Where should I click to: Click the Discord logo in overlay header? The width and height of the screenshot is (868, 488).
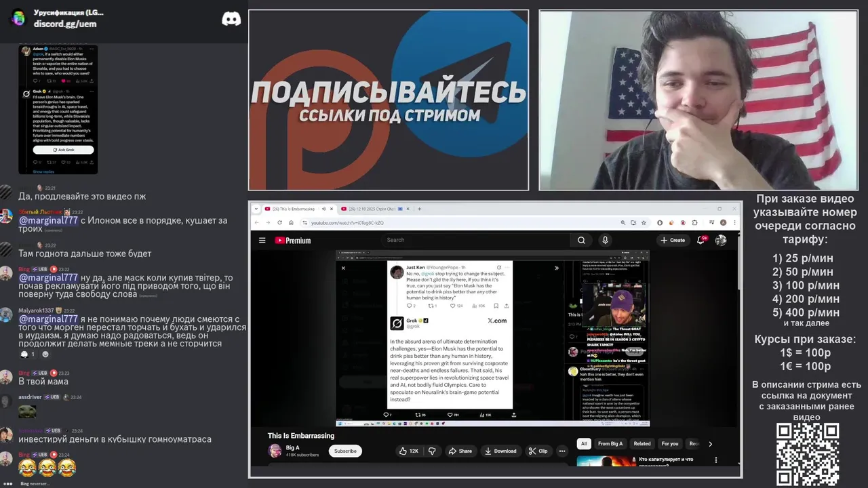pyautogui.click(x=231, y=19)
